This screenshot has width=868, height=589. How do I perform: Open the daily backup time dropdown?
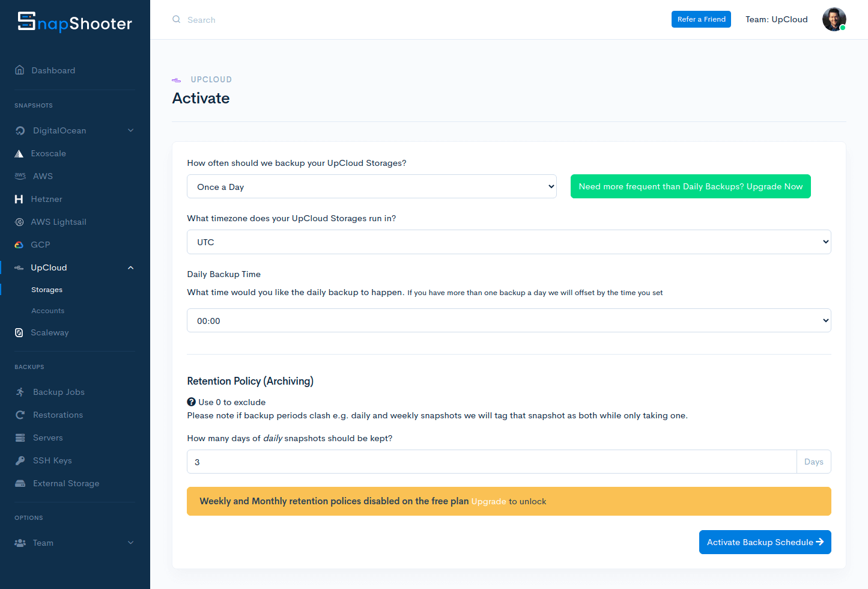tap(508, 321)
